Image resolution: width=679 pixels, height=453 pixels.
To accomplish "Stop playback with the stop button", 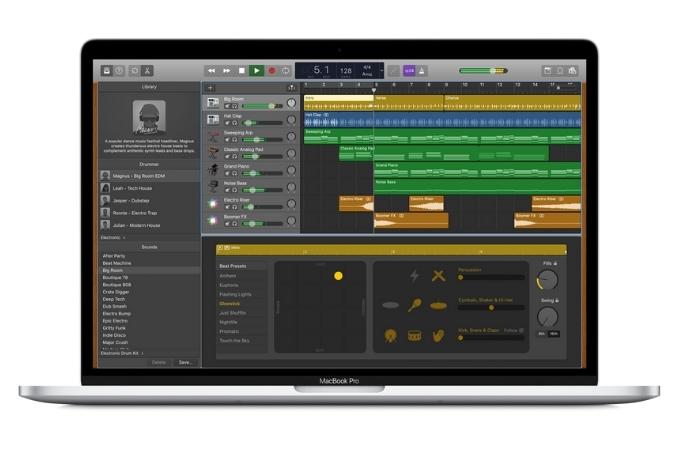I will (x=242, y=71).
